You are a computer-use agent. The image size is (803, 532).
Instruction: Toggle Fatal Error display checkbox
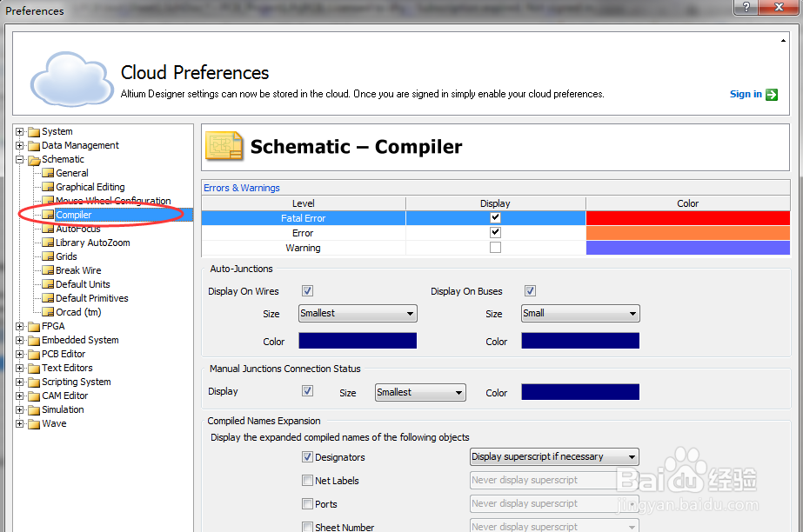[x=495, y=217]
